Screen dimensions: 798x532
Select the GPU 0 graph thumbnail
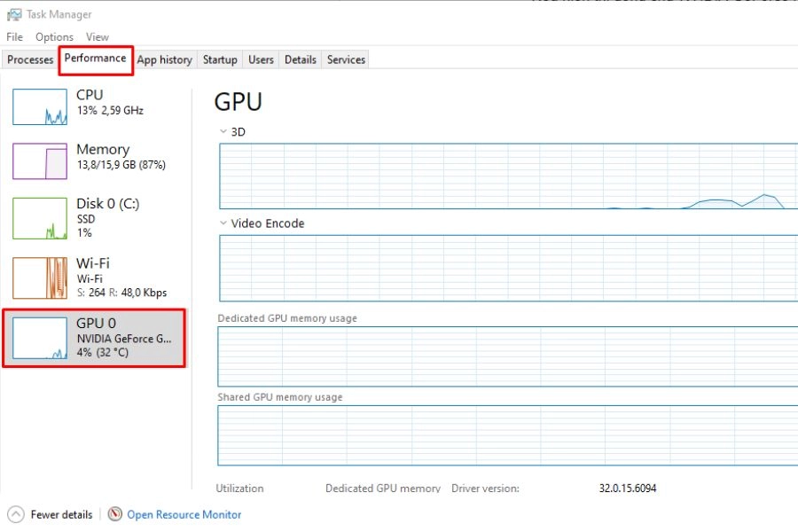click(40, 338)
